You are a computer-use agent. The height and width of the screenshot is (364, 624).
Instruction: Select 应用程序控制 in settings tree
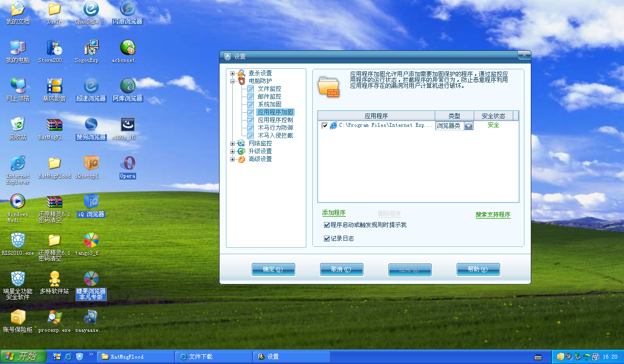(275, 120)
